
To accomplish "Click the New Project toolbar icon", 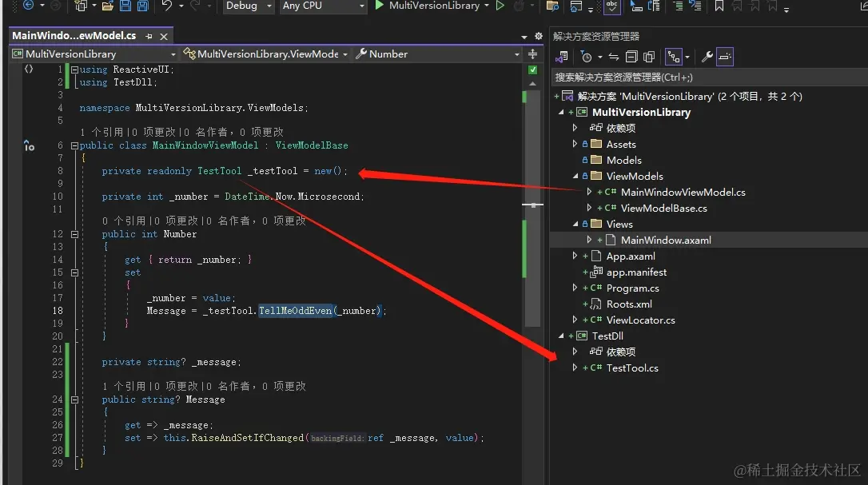I will (x=81, y=6).
